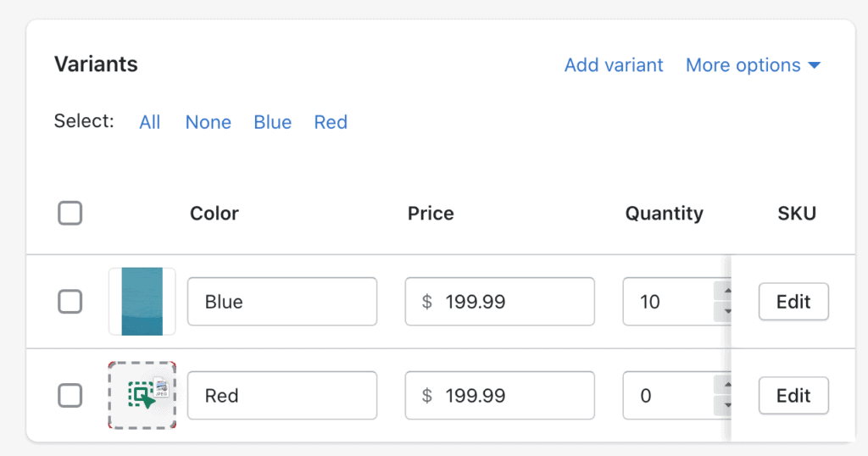Select All variants link
Screen dimensions: 868x456
point(149,122)
